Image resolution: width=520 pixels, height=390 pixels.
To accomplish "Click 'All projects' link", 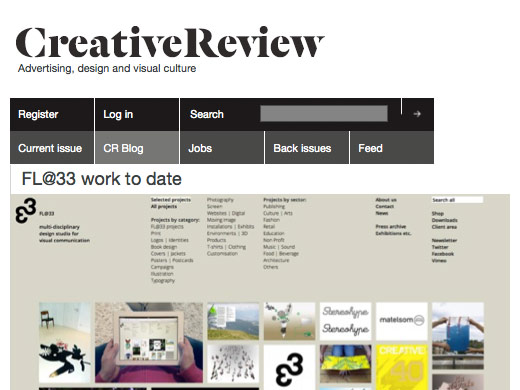I will (x=164, y=206).
